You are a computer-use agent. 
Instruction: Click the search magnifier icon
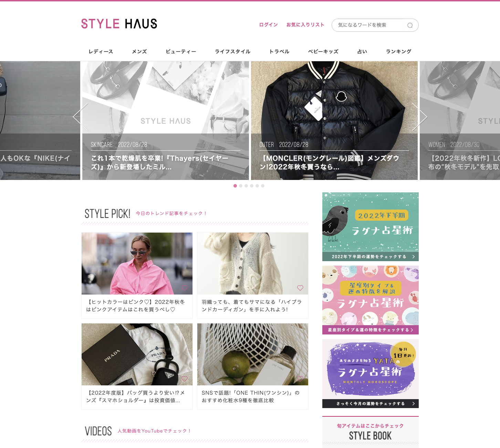pyautogui.click(x=410, y=25)
